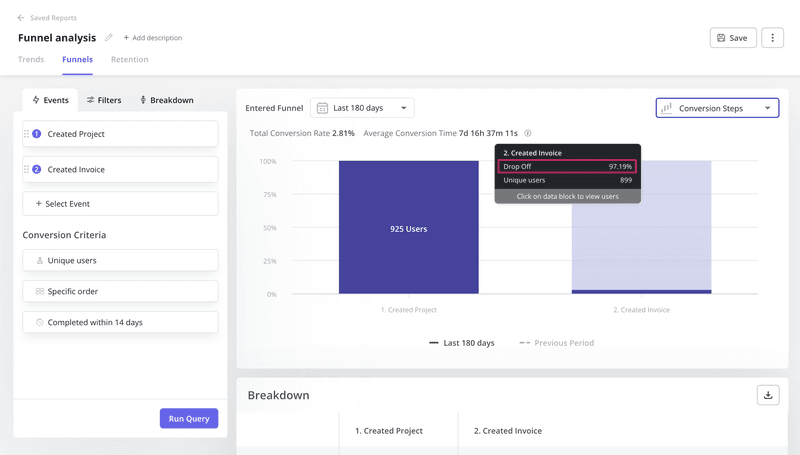Viewport: 800px width, 455px height.
Task: Open the three-dot more options menu
Action: pos(772,38)
